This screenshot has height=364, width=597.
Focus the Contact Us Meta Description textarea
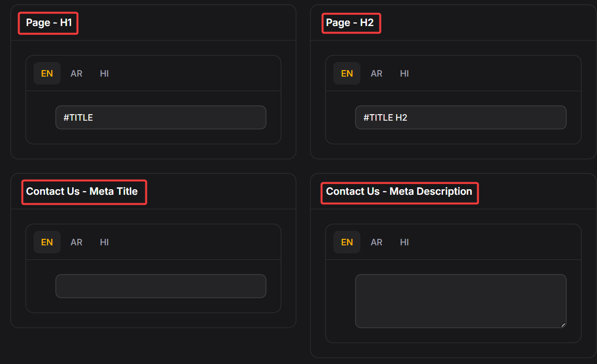(x=461, y=301)
